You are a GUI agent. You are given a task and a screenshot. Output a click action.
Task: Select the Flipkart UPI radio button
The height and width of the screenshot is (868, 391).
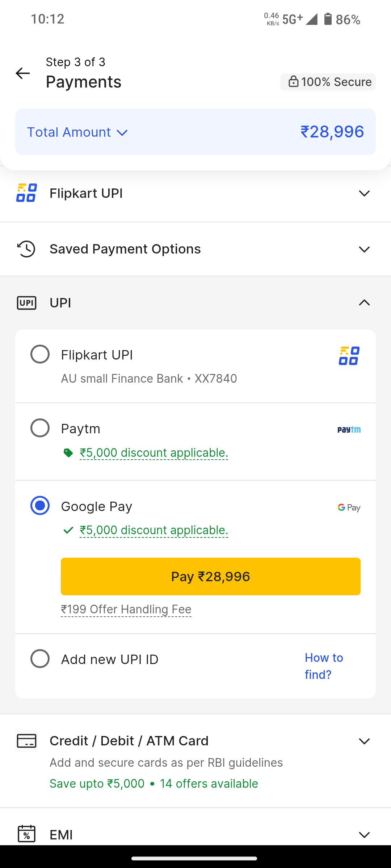point(40,354)
